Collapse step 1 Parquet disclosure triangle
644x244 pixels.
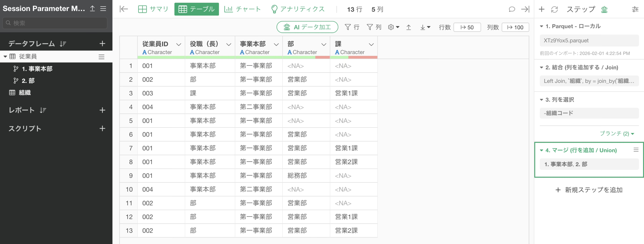(542, 26)
